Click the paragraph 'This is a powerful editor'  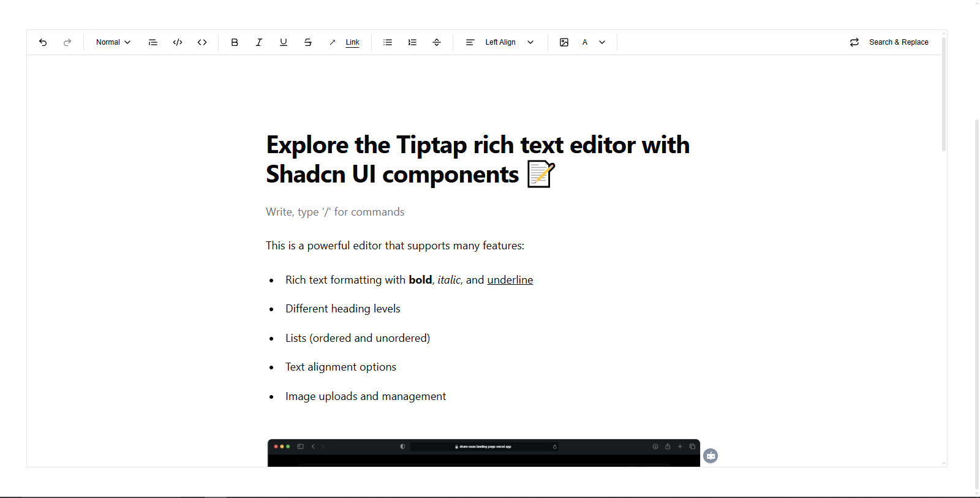coord(395,246)
